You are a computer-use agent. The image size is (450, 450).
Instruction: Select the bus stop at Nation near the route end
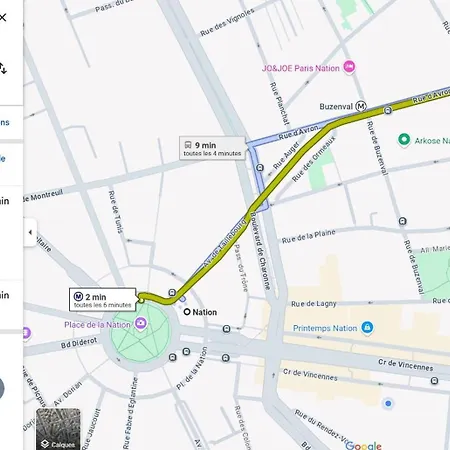172,293
